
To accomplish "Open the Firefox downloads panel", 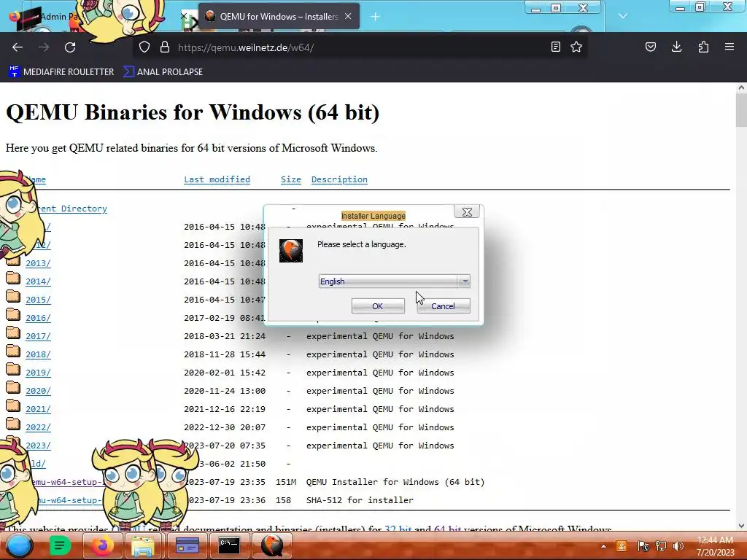I will [676, 47].
